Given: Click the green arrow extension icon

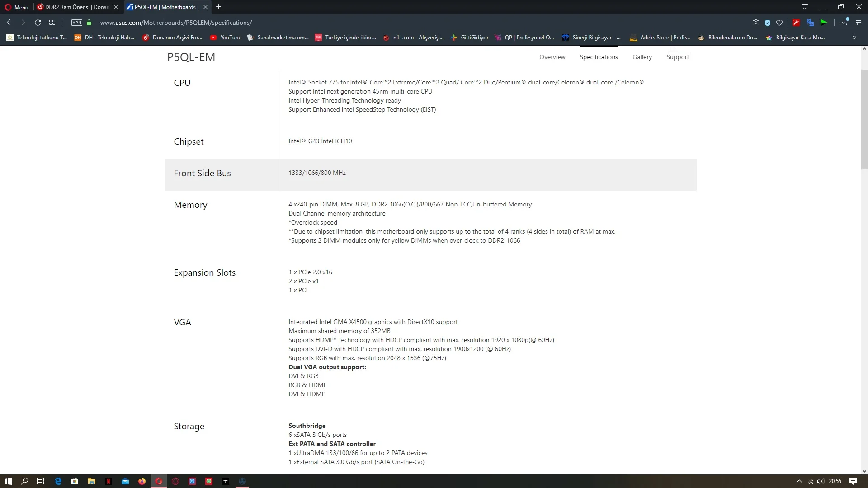Looking at the screenshot, I should click(824, 22).
